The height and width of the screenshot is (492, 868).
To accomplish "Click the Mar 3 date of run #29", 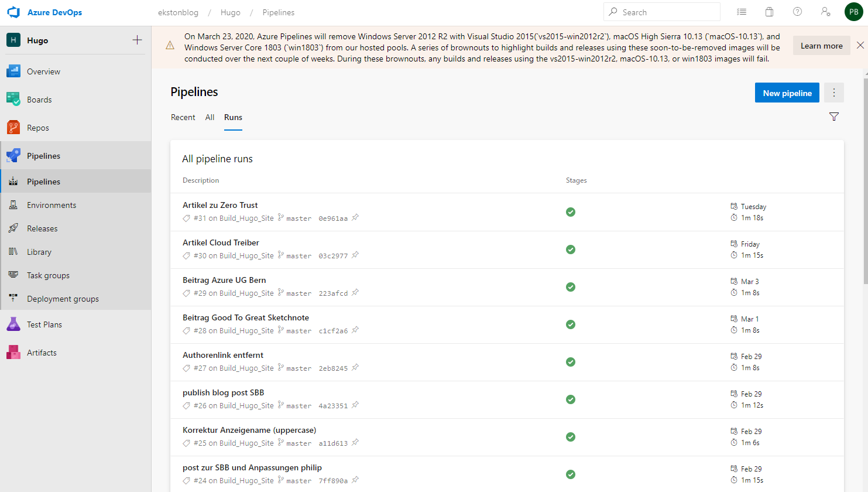I will tap(750, 282).
